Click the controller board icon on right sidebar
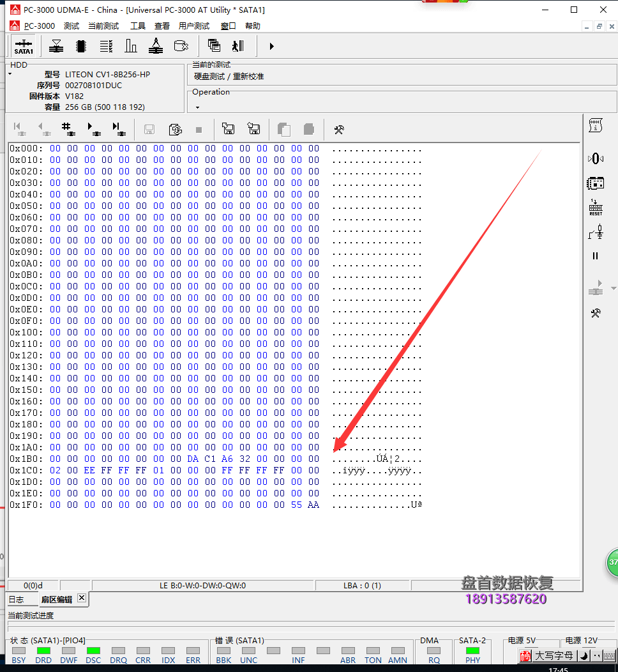618x672 pixels. [595, 184]
